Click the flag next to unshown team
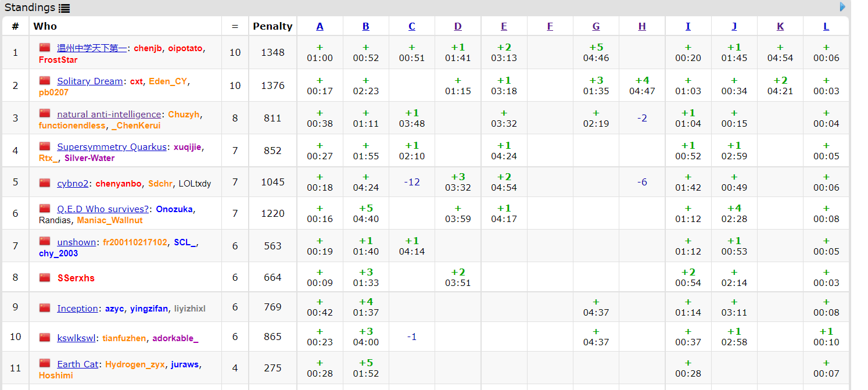 coord(45,242)
